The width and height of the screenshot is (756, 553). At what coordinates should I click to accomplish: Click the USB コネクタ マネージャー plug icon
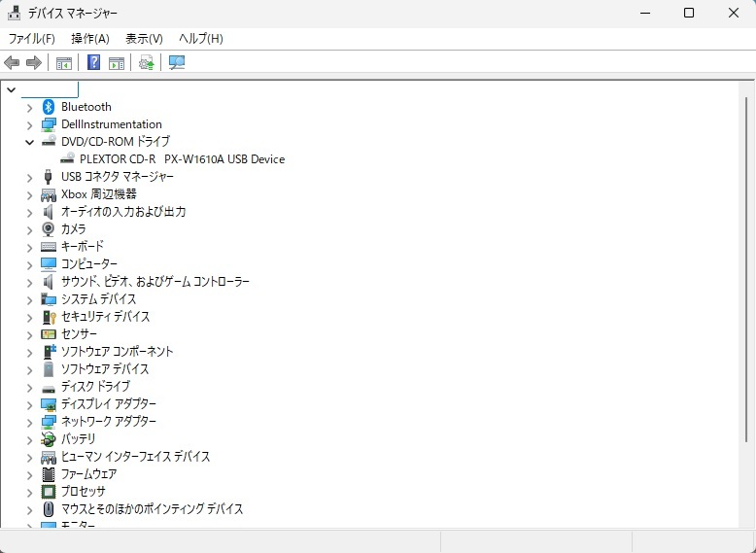pos(48,177)
